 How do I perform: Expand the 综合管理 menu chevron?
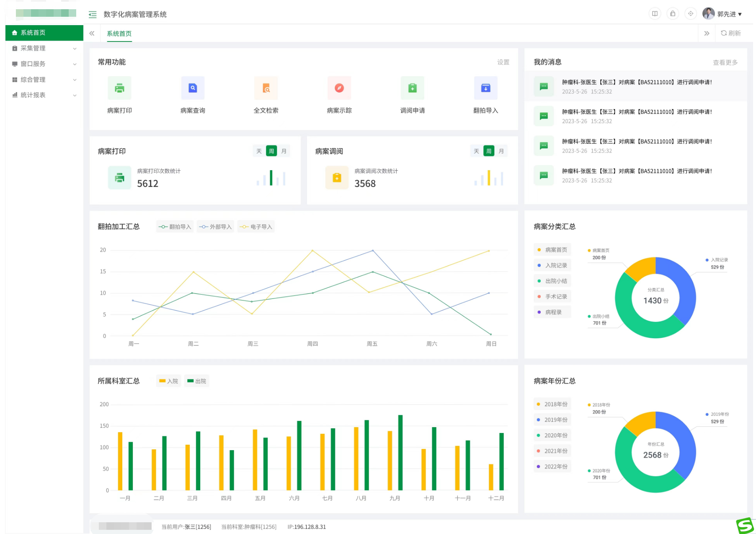pos(75,80)
